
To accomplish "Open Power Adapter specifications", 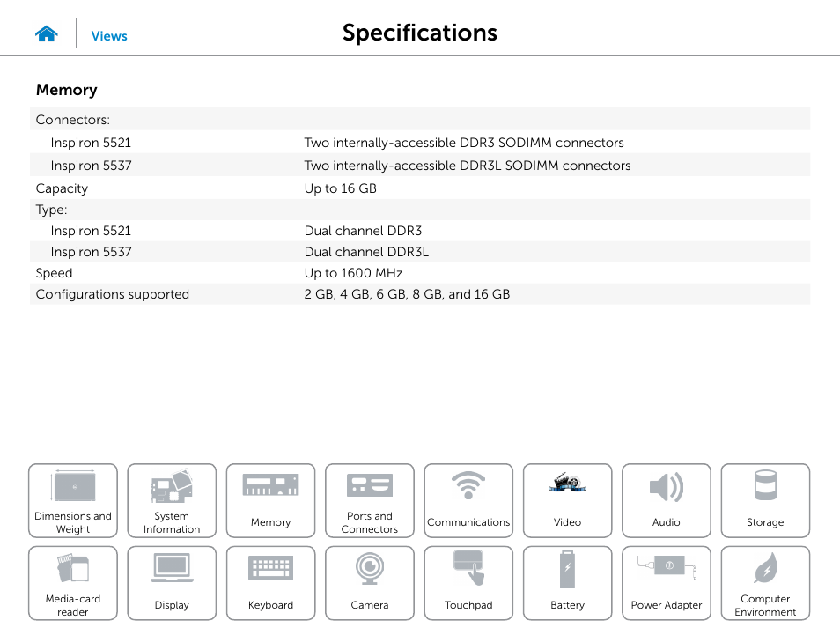I will tap(667, 583).
